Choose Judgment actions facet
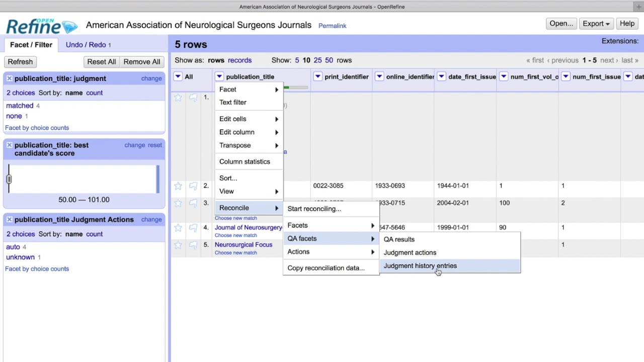The height and width of the screenshot is (362, 644). pyautogui.click(x=450, y=253)
